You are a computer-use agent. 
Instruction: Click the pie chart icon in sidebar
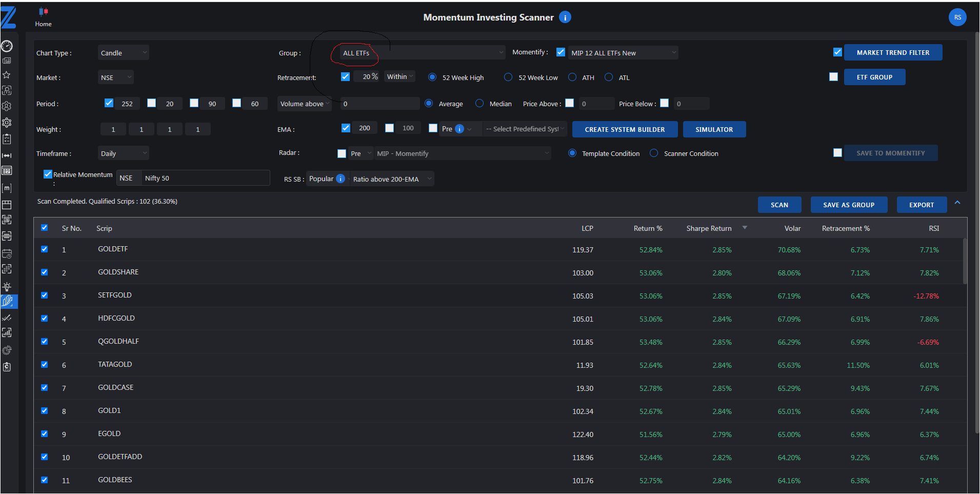7,350
